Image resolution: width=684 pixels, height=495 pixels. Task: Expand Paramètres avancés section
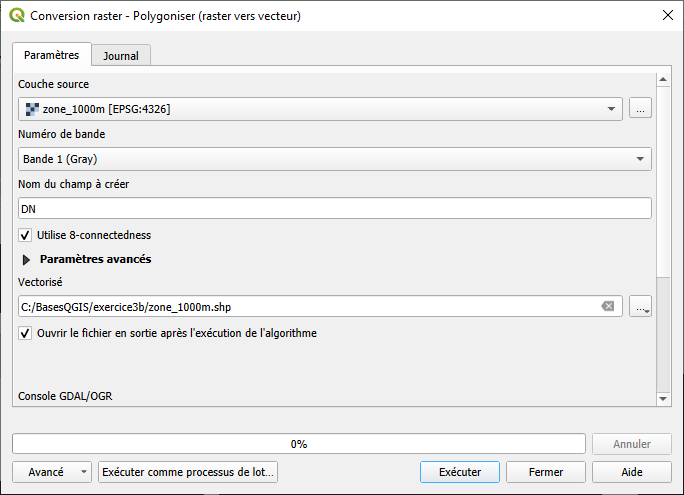[x=27, y=259]
